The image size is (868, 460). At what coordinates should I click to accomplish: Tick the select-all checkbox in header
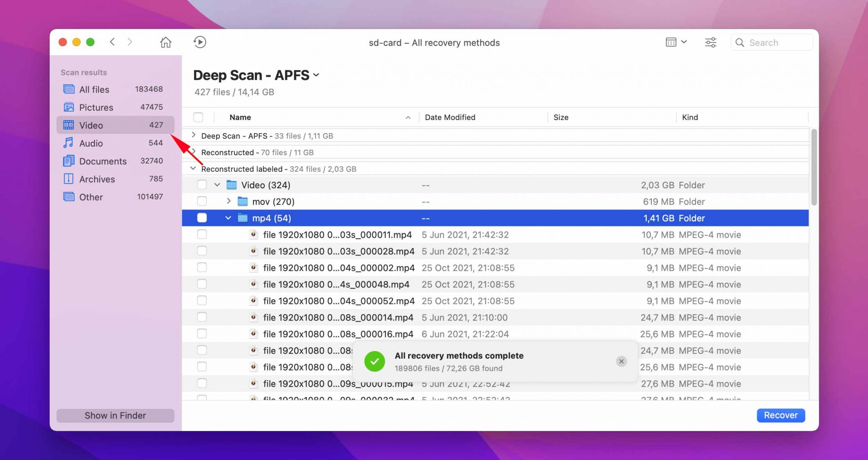(198, 117)
